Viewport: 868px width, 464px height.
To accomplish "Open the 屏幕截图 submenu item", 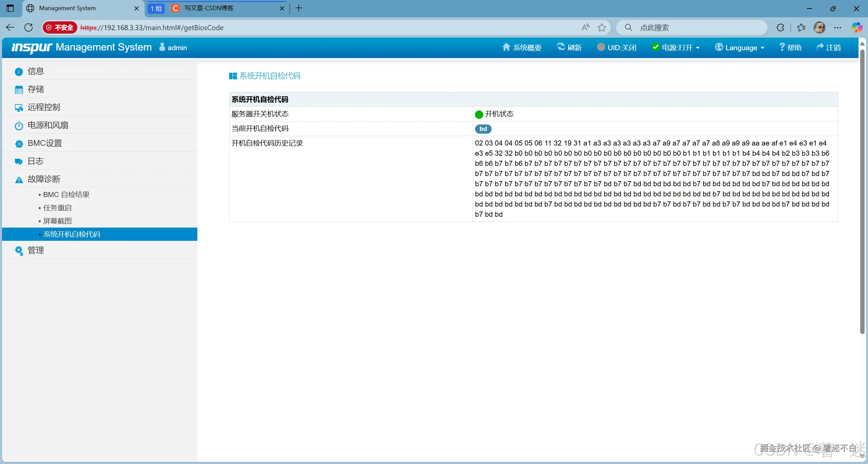I will click(x=57, y=221).
